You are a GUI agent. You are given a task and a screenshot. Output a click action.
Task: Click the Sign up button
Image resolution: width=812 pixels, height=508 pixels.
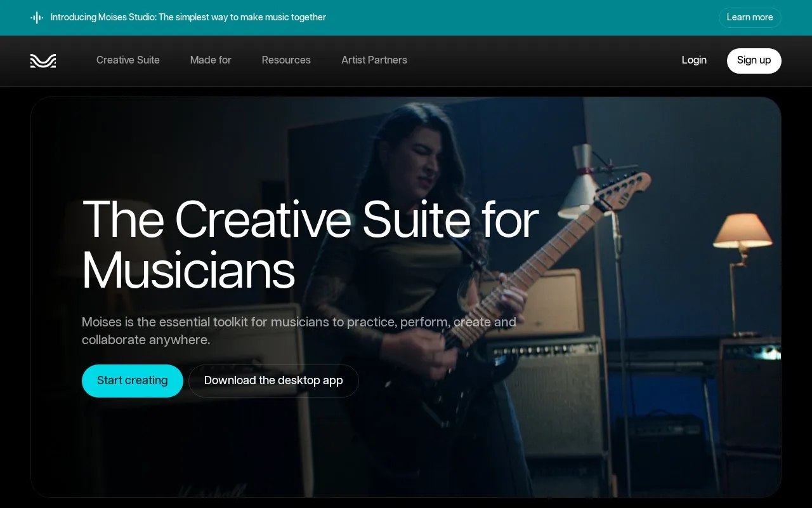coord(754,61)
